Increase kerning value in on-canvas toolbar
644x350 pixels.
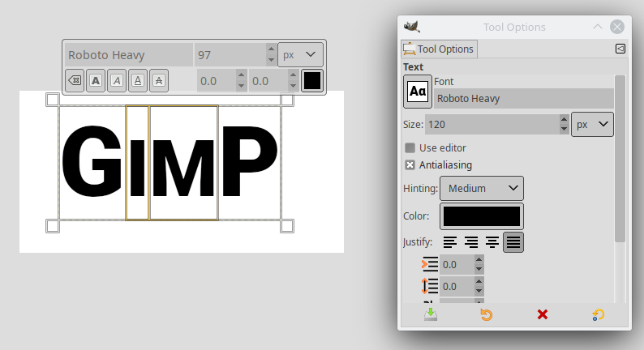[x=293, y=75]
